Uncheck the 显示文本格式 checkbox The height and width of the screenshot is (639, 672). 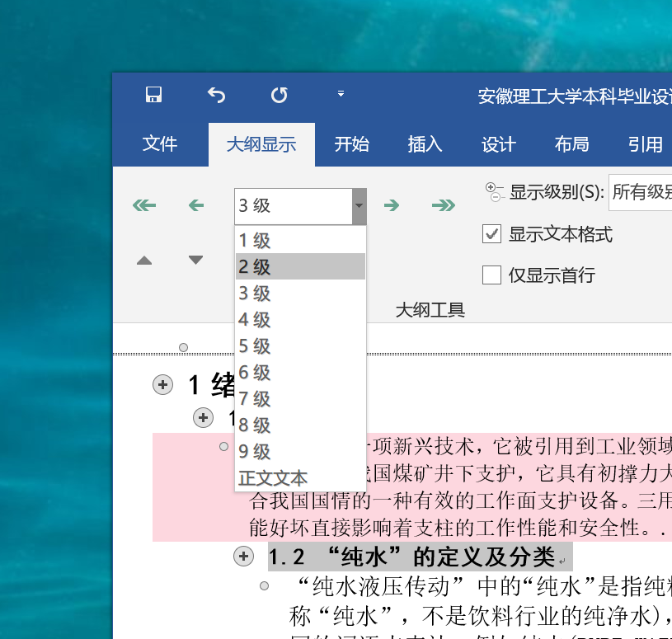(x=492, y=234)
